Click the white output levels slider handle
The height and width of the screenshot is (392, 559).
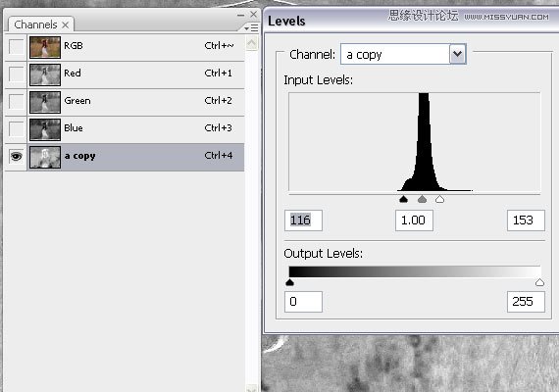(x=539, y=282)
